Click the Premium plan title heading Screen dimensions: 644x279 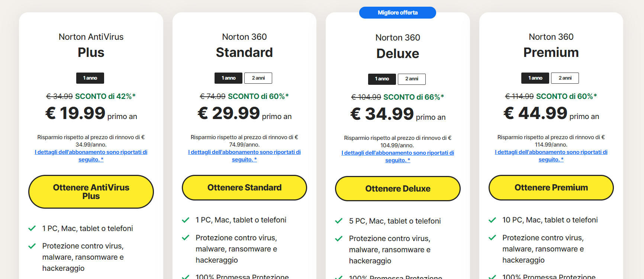pyautogui.click(x=551, y=52)
